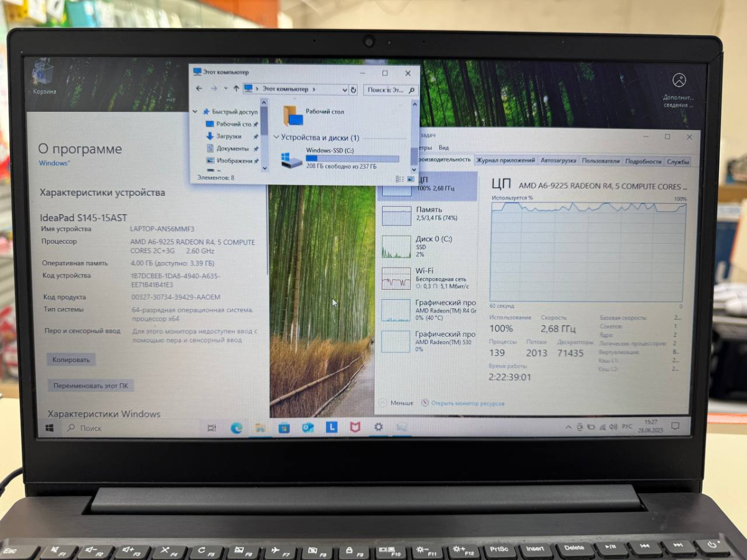This screenshot has width=747, height=560.
Task: Click CPU usage graph in Task Manager
Action: click(588, 252)
